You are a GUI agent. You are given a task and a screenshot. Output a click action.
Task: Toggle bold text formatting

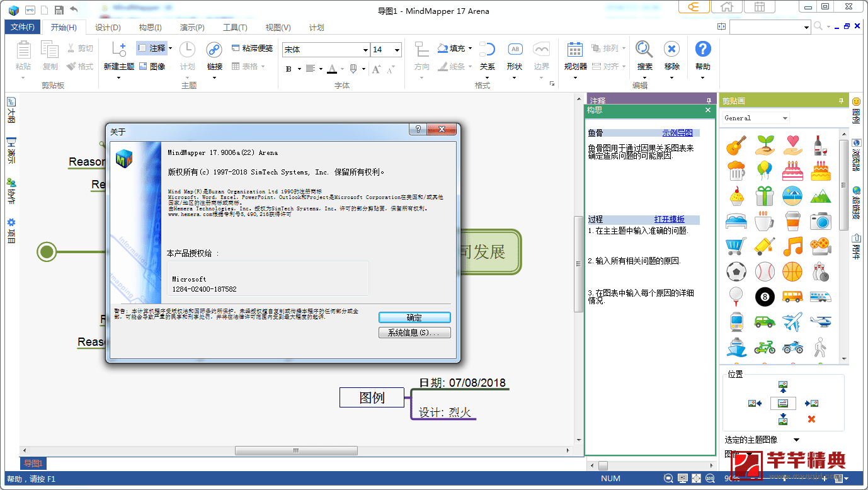coord(289,69)
